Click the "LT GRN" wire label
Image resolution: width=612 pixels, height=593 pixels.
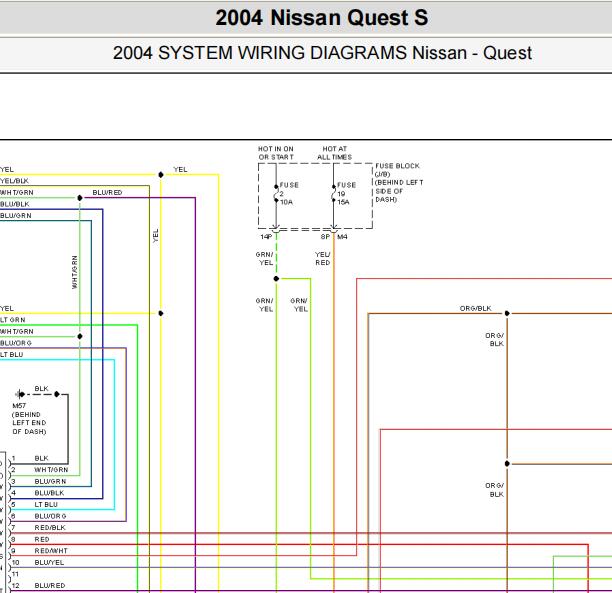[12, 320]
